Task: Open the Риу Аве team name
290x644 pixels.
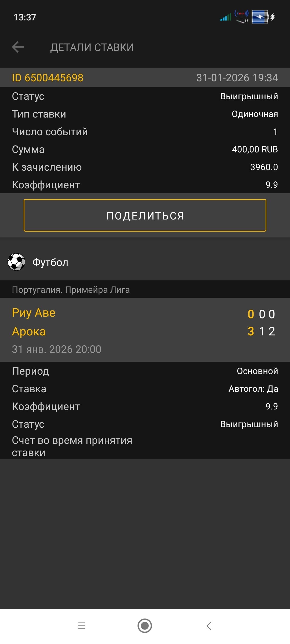Action: 34,313
